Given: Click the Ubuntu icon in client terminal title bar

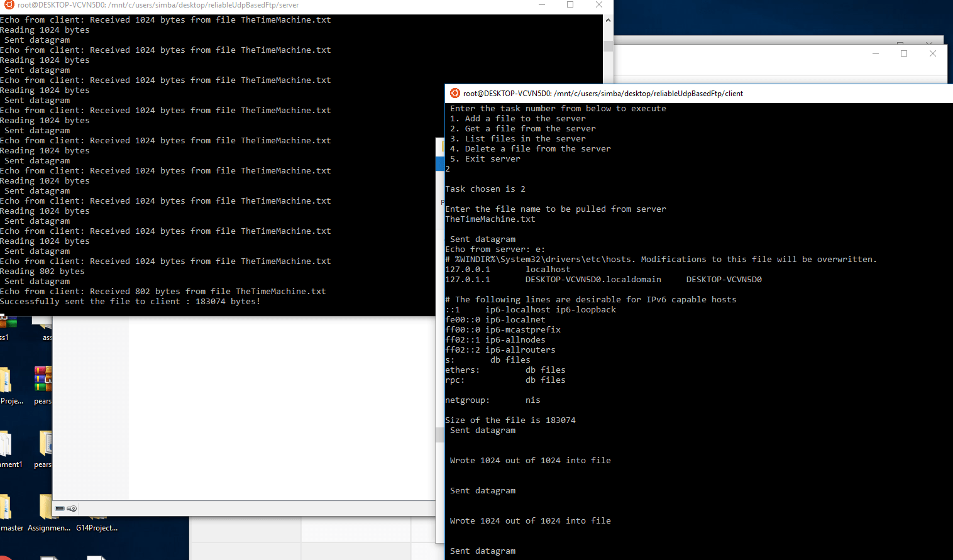Looking at the screenshot, I should click(x=455, y=94).
